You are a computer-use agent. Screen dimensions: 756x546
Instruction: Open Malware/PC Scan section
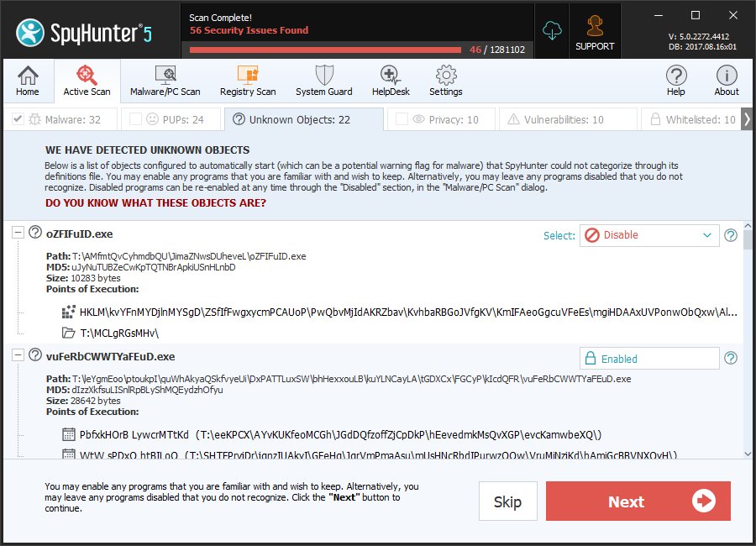pyautogui.click(x=165, y=81)
